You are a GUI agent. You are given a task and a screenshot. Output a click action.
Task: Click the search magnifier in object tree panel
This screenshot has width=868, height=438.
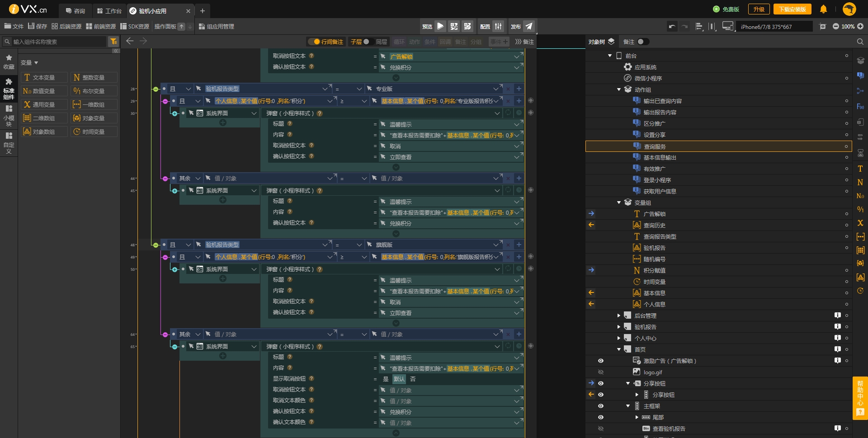point(860,42)
